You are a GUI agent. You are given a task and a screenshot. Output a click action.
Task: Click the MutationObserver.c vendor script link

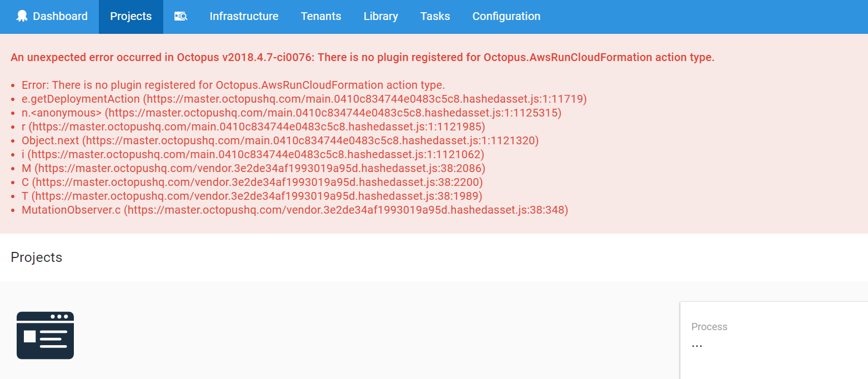tap(295, 210)
